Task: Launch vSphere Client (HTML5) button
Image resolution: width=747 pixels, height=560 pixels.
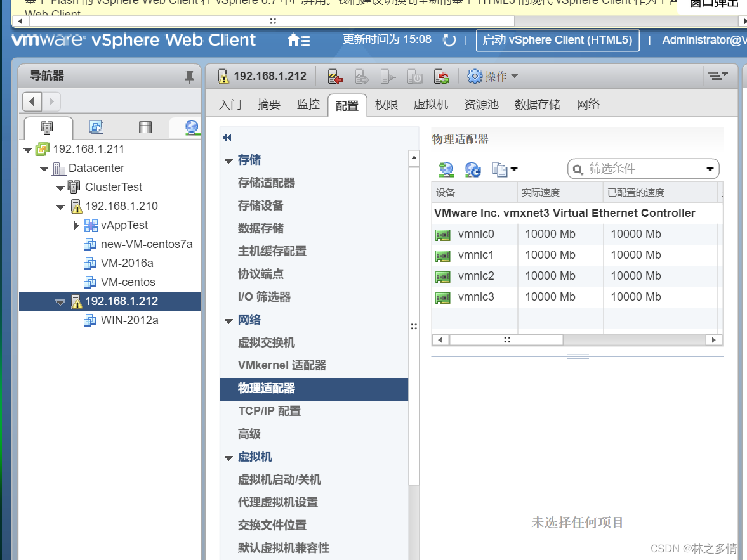Action: pos(557,40)
